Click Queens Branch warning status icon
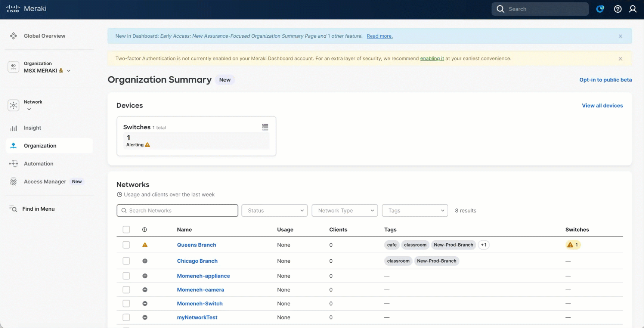644x328 pixels. pos(145,245)
